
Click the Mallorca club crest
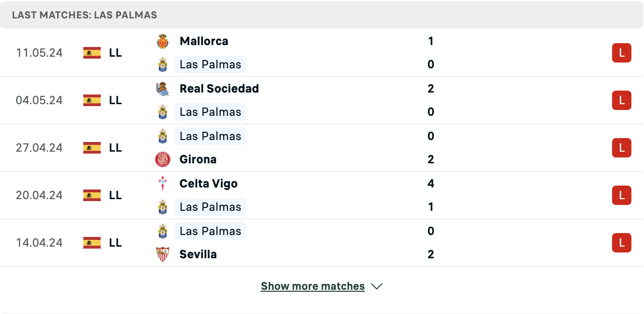coord(163,41)
